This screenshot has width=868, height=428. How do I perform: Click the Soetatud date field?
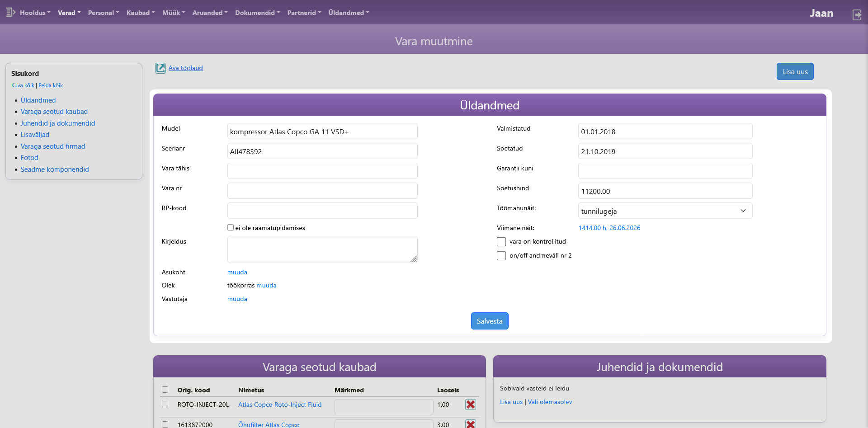665,151
